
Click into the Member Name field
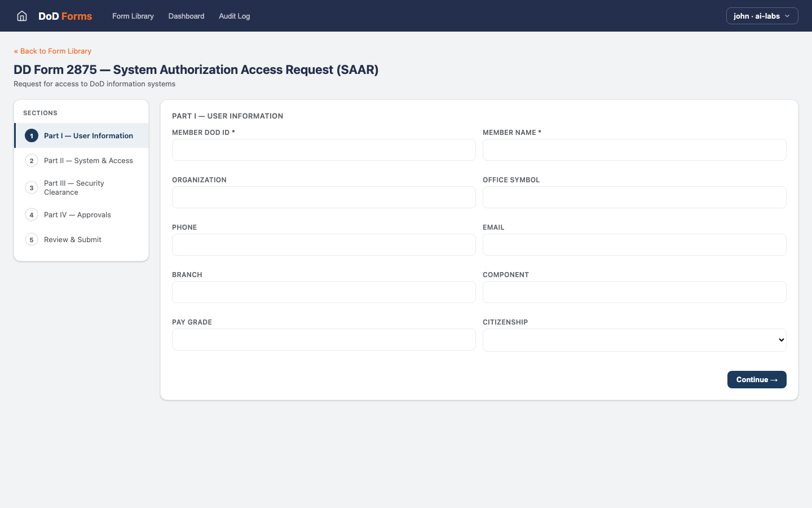634,150
